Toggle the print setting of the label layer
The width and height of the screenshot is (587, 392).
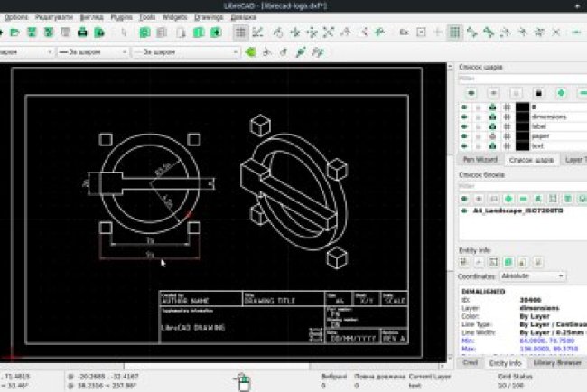(x=505, y=126)
